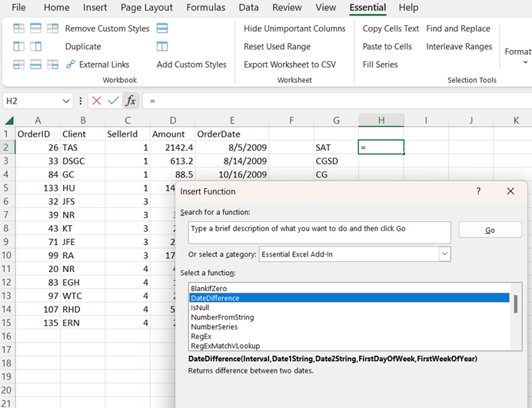Click Export Worksheet to CSV

pos(290,65)
